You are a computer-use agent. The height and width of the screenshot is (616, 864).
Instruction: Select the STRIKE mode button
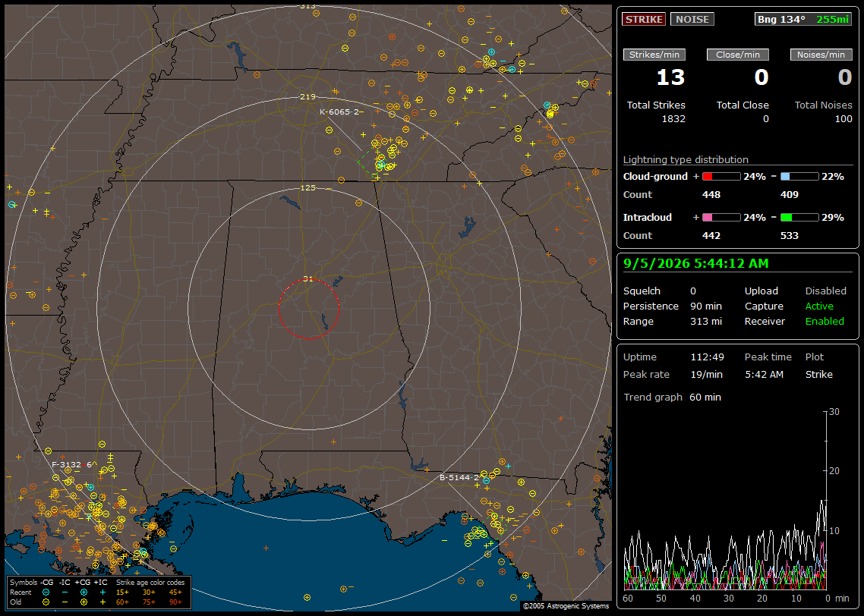pos(644,19)
